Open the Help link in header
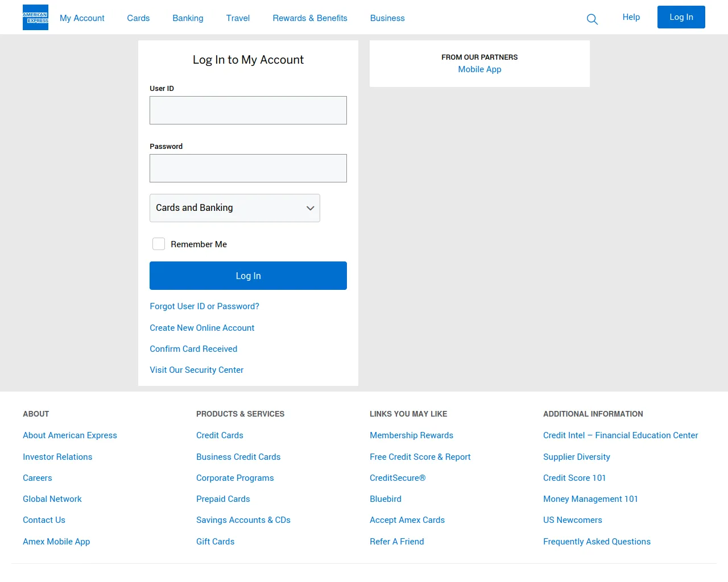The height and width of the screenshot is (582, 728). coord(631,17)
